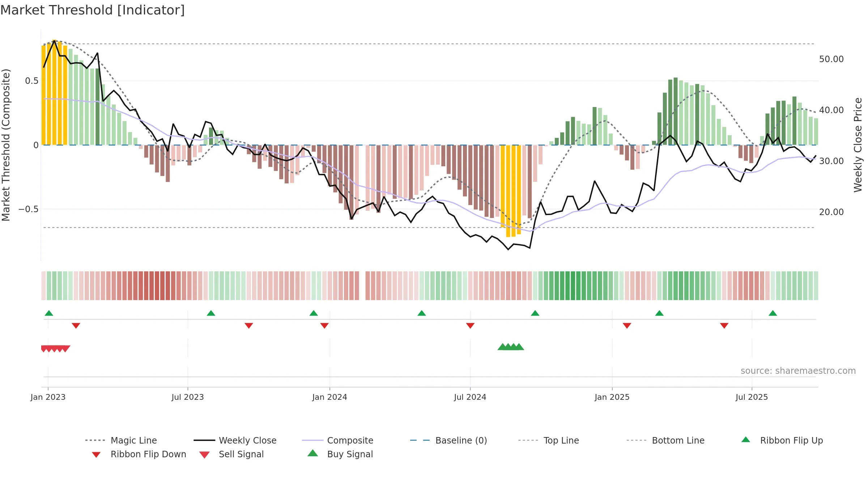Click the 20.00 price axis label
This screenshot has width=868, height=488.
[831, 212]
